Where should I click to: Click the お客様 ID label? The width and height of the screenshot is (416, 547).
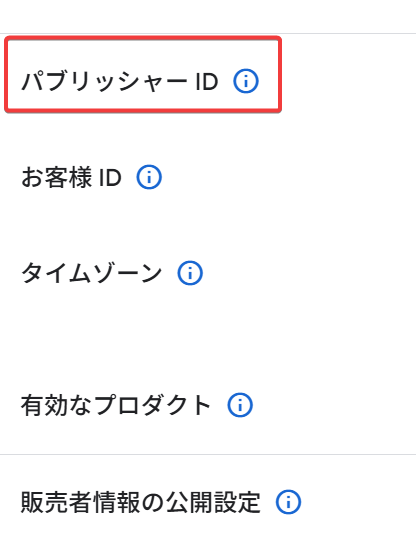click(x=71, y=177)
